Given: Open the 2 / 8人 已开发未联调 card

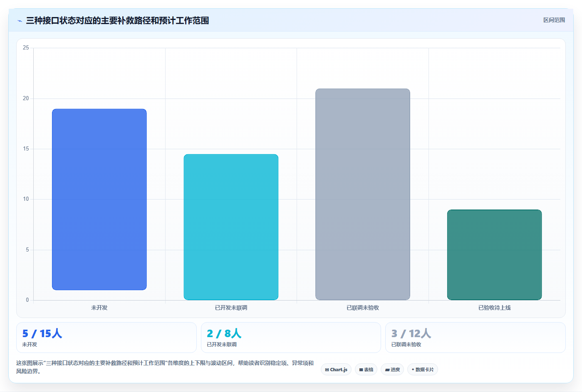Looking at the screenshot, I should click(x=291, y=338).
